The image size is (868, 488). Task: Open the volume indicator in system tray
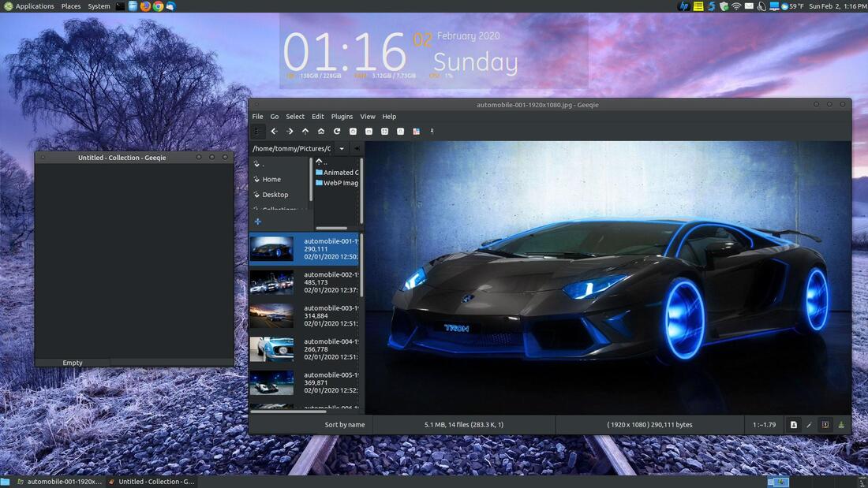click(761, 6)
